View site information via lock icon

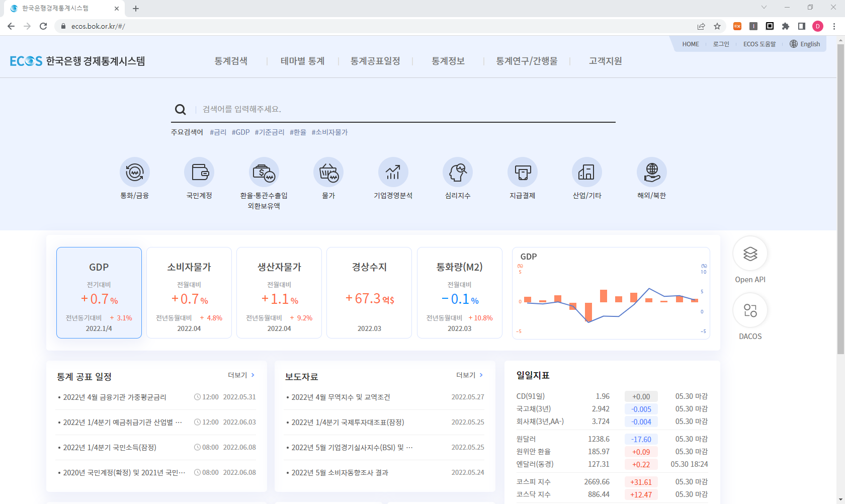pyautogui.click(x=63, y=26)
